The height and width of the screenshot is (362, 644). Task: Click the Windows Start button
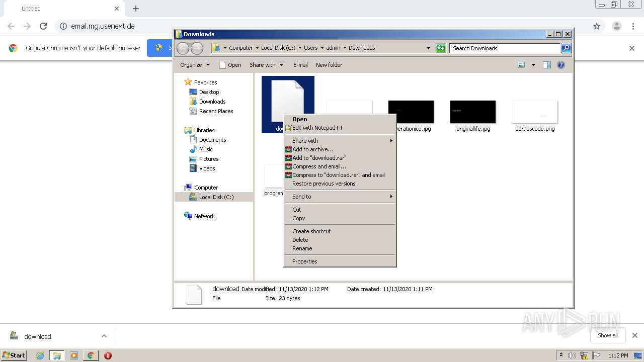(x=14, y=355)
